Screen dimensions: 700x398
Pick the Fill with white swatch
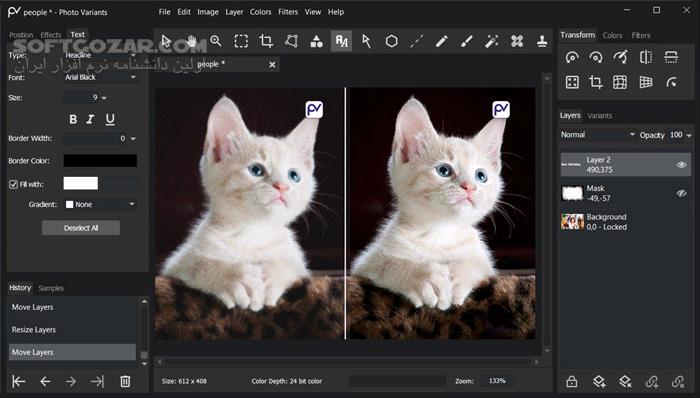point(80,183)
